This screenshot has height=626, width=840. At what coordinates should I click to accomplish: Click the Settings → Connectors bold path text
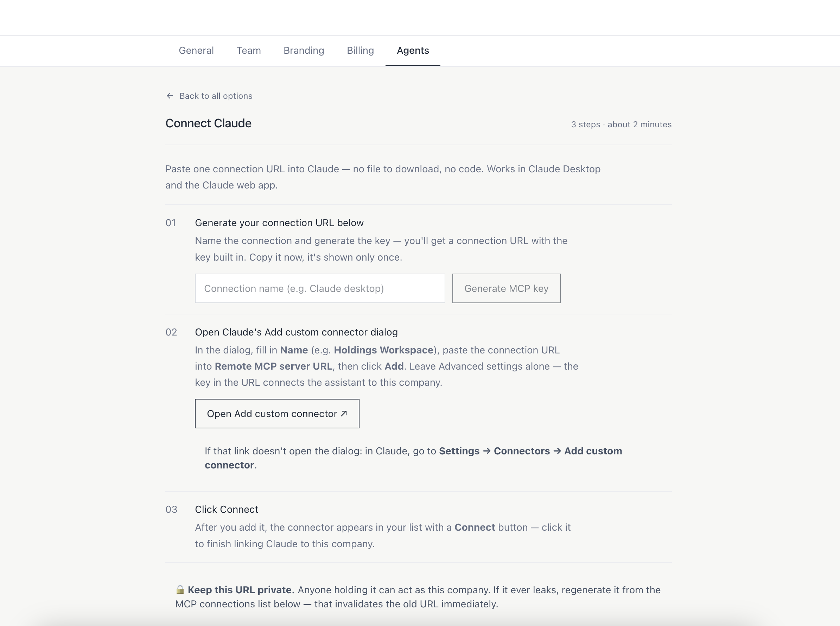point(494,451)
